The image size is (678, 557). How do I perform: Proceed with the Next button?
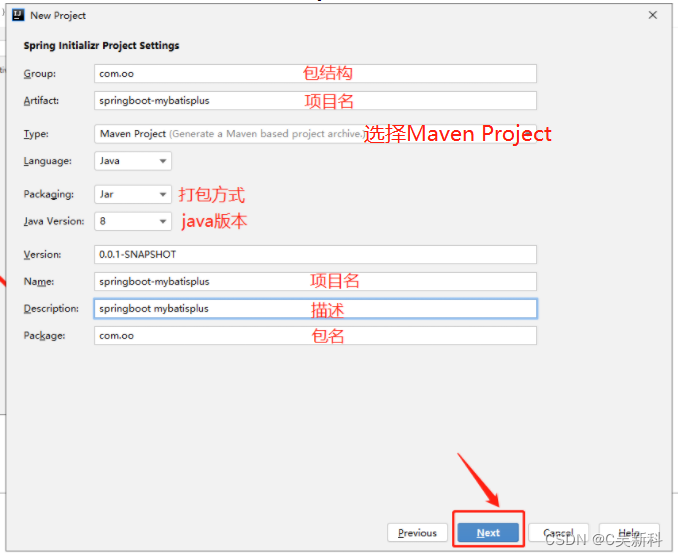point(488,533)
